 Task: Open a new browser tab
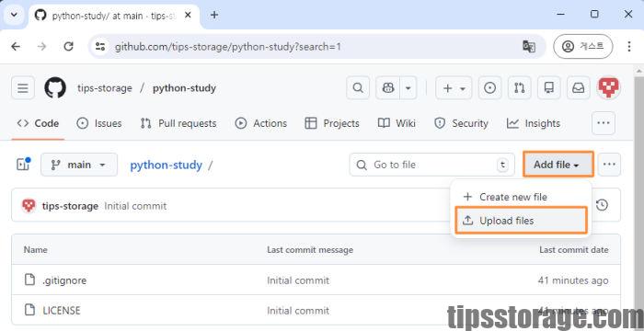click(x=214, y=16)
